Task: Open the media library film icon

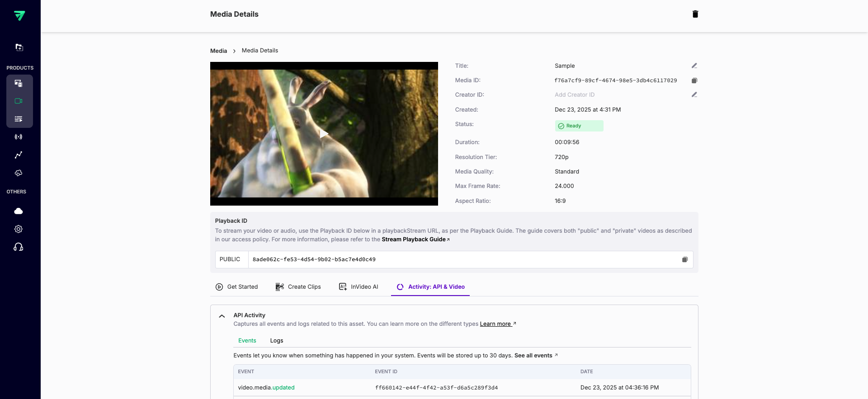Action: coord(19,83)
